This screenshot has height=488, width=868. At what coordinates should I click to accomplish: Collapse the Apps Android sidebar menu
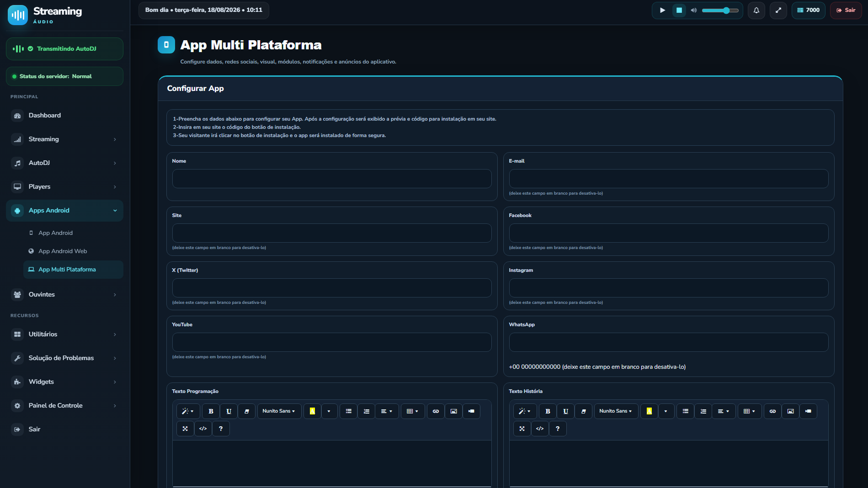pyautogui.click(x=64, y=211)
